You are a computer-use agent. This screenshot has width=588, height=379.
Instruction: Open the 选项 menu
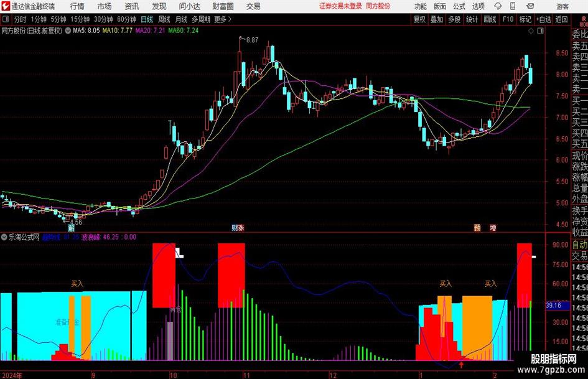tap(478, 6)
